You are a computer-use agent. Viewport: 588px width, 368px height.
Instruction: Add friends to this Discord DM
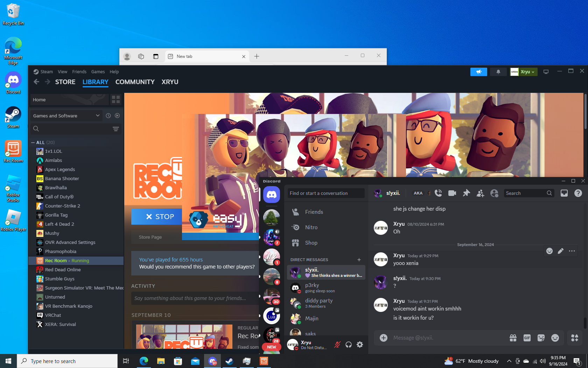pyautogui.click(x=480, y=193)
